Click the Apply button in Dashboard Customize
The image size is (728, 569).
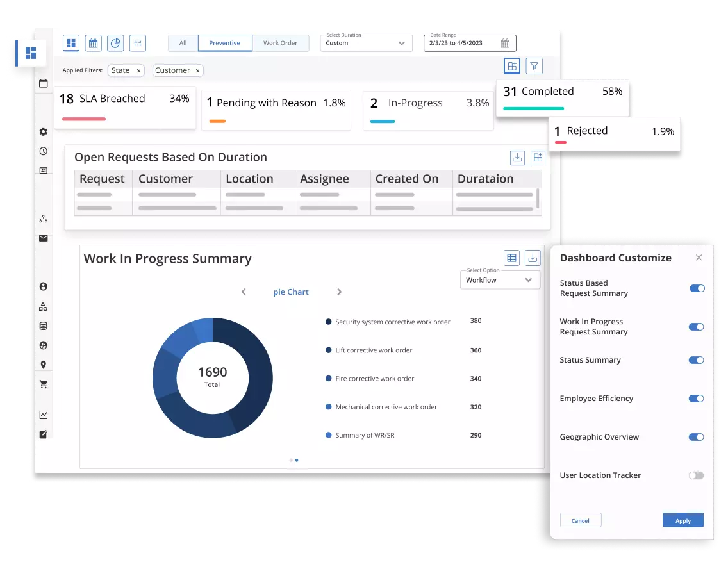pos(682,520)
